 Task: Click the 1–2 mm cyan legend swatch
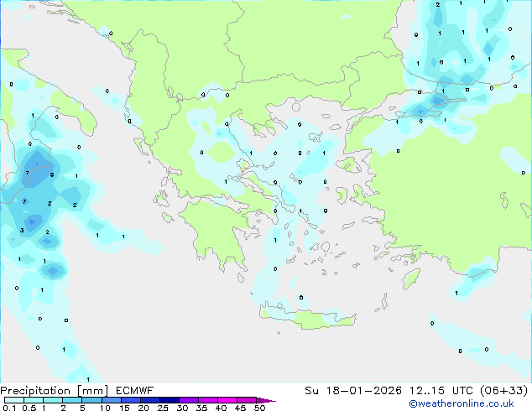[x=53, y=400]
